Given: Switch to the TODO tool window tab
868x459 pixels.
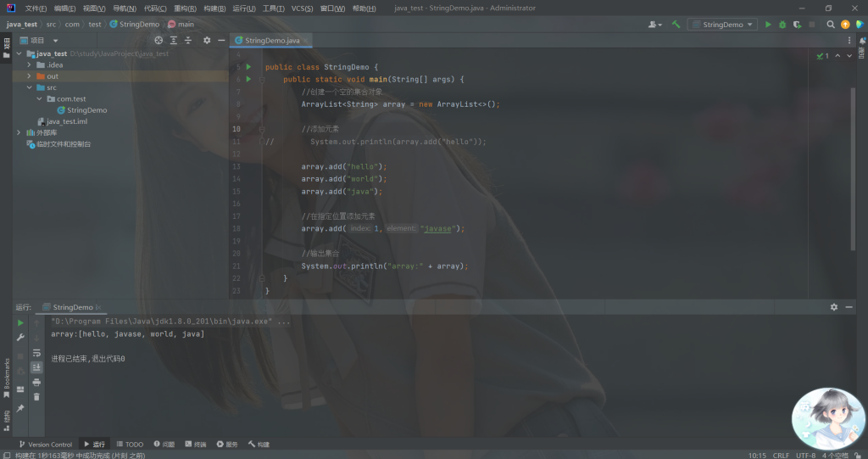Looking at the screenshot, I should coord(131,444).
